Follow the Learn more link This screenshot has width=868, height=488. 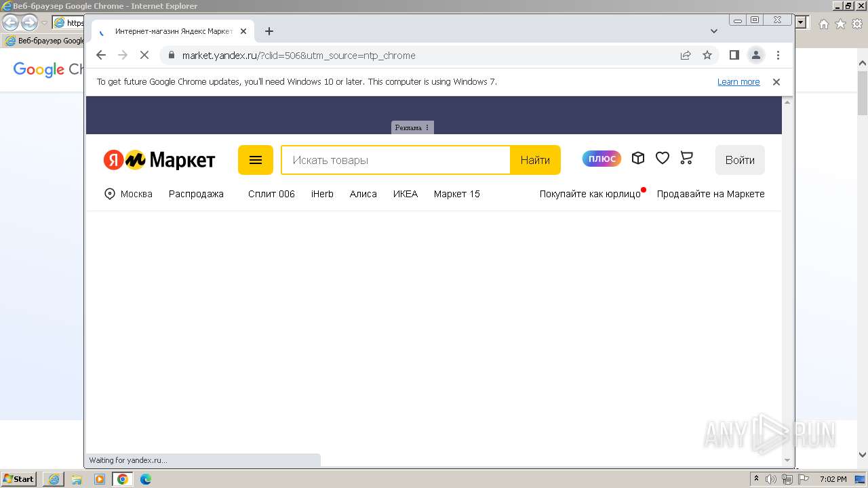(738, 82)
